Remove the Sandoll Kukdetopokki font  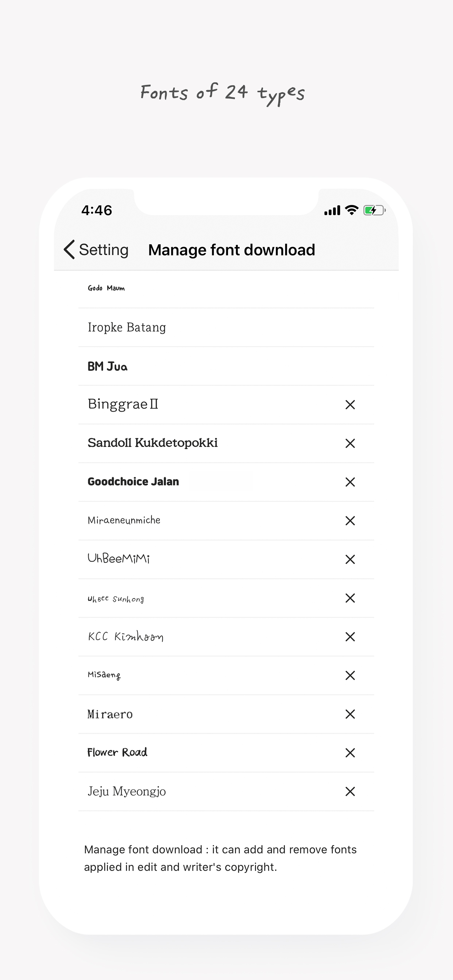(351, 443)
